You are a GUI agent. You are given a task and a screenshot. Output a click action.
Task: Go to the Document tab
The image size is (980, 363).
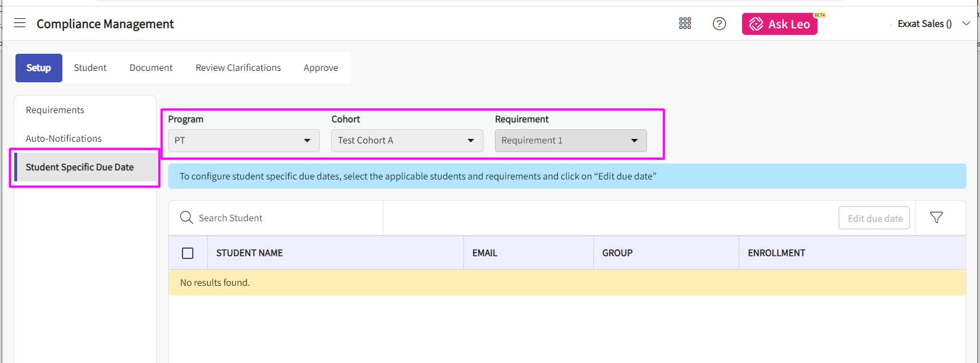151,68
